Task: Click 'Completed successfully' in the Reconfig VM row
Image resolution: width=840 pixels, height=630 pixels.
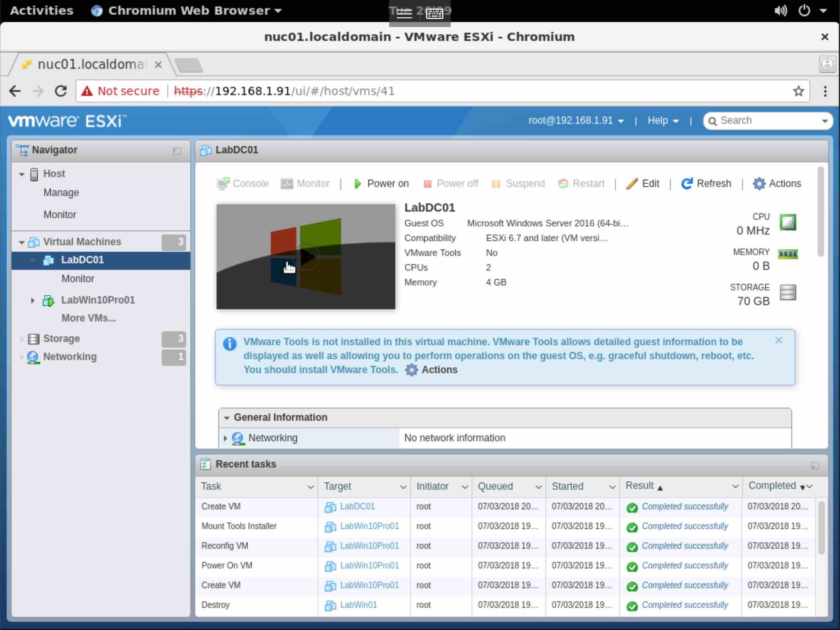Action: [x=685, y=546]
